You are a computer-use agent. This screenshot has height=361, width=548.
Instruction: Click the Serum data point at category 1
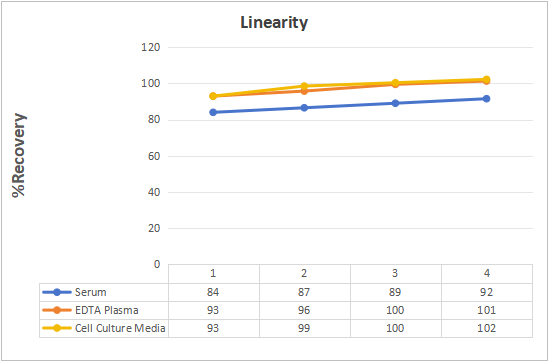point(213,112)
